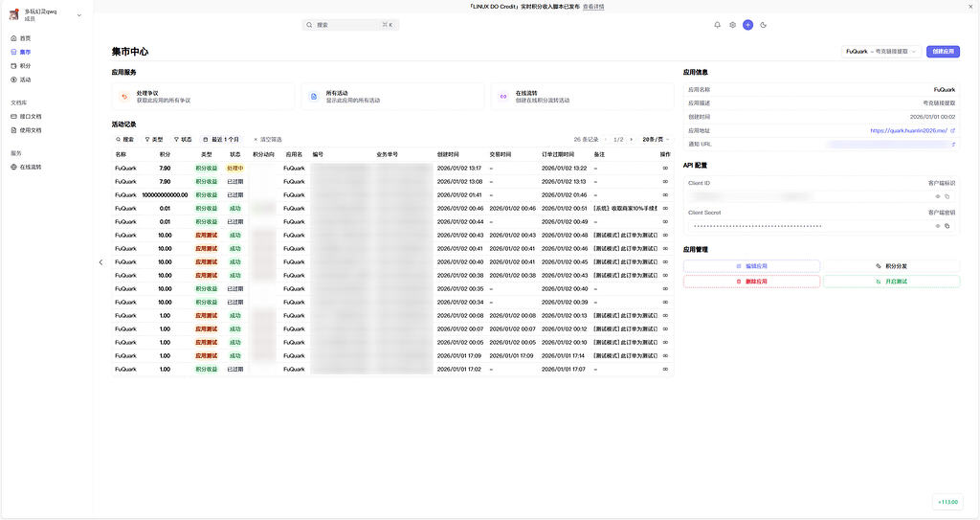Open the https://quark.huanlin2026.me/ app link
Screen dimensions: 980x520
909,131
